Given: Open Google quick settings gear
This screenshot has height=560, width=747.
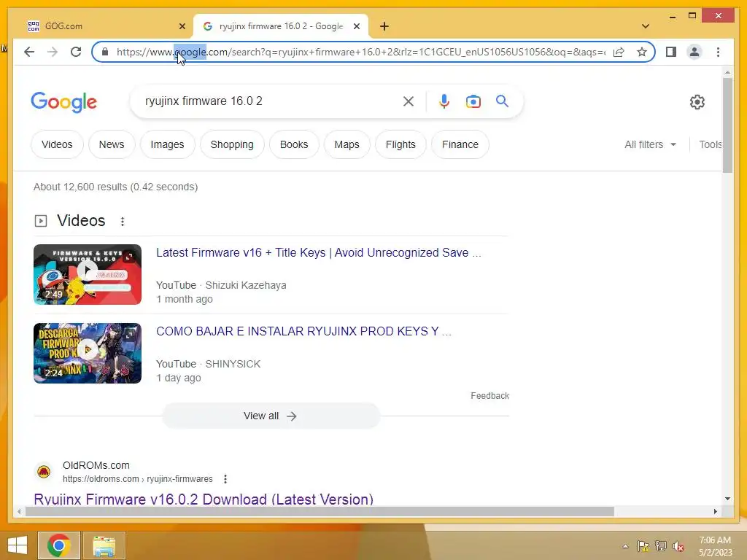Looking at the screenshot, I should (697, 102).
